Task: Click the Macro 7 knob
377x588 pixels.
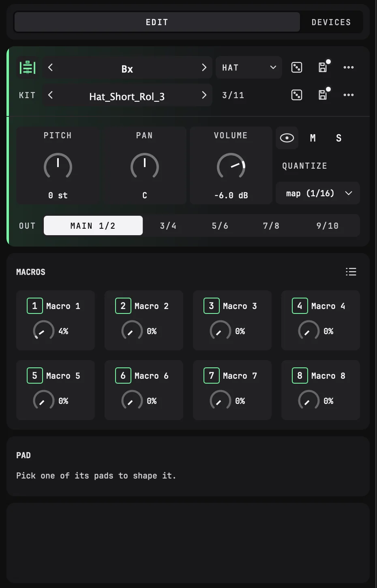Action: [221, 400]
